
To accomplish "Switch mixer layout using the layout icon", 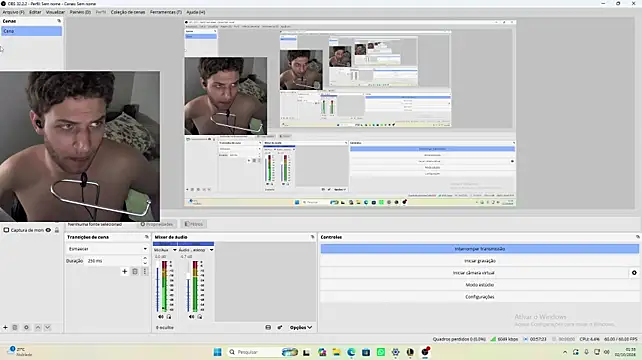I will pyautogui.click(x=268, y=328).
